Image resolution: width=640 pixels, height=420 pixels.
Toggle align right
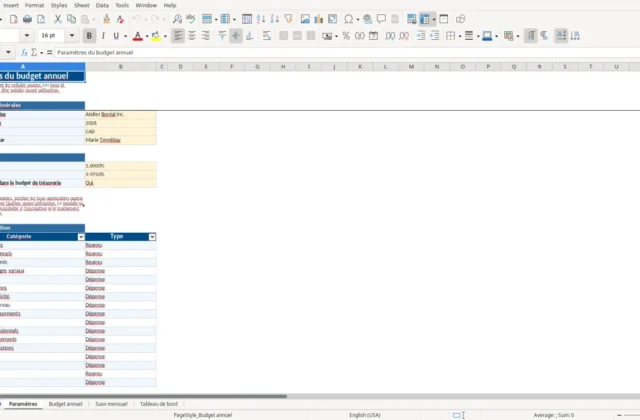pyautogui.click(x=206, y=36)
